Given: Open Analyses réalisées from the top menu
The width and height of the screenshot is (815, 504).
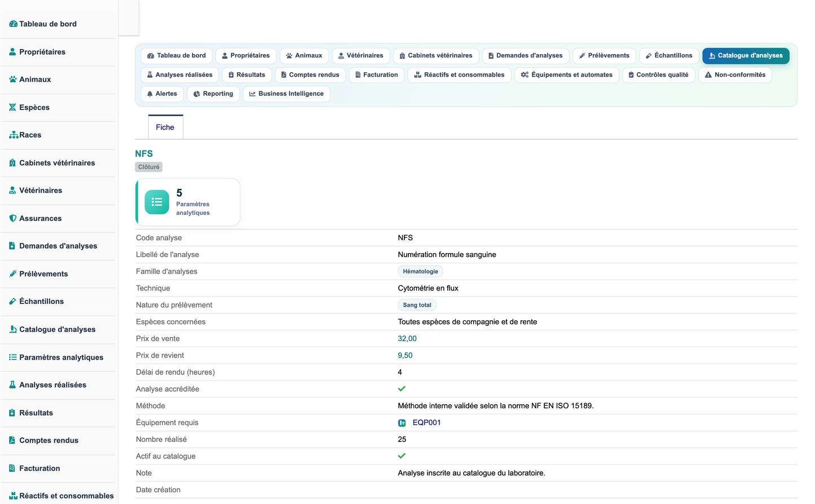Looking at the screenshot, I should (180, 75).
